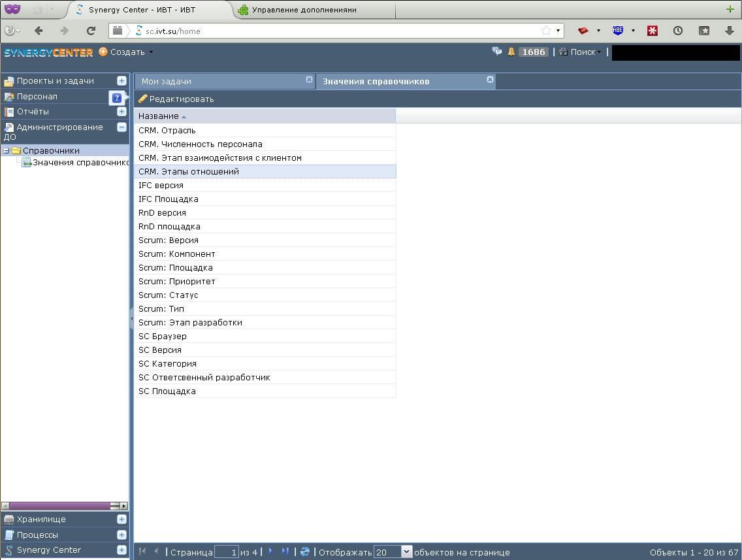Switch to Управление дополнениями browser tab
The width and height of the screenshot is (742, 560).
click(304, 9)
